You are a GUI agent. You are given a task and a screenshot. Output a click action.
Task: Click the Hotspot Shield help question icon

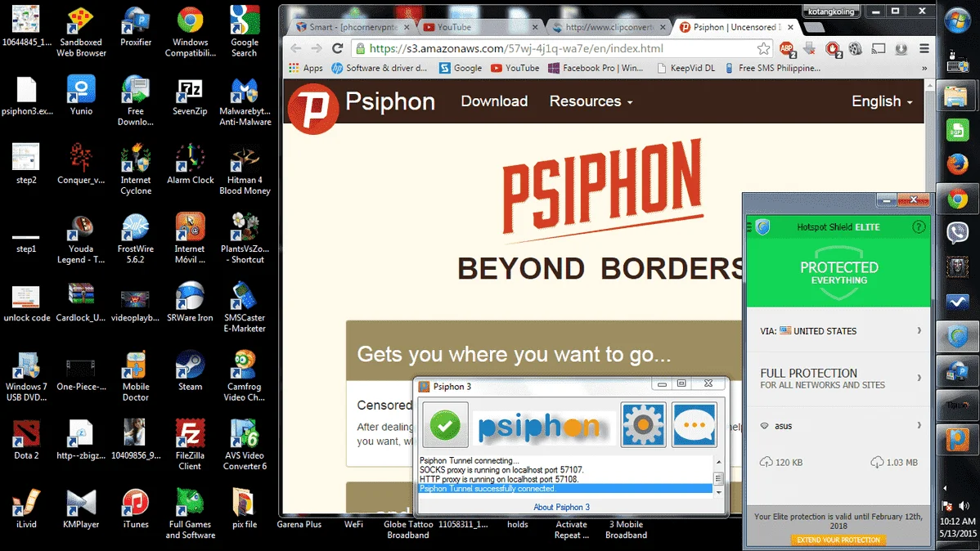(x=918, y=226)
